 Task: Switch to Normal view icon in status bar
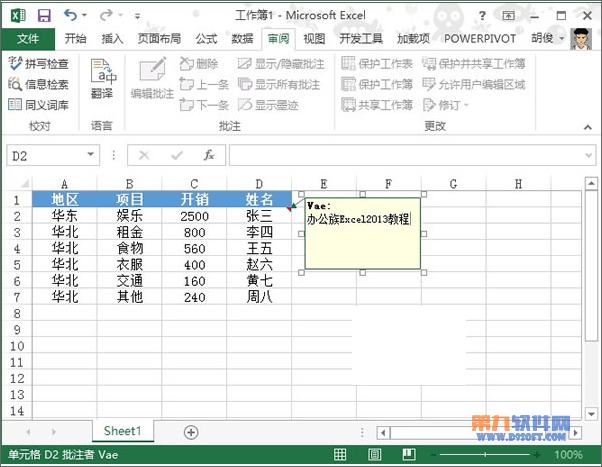pos(340,454)
